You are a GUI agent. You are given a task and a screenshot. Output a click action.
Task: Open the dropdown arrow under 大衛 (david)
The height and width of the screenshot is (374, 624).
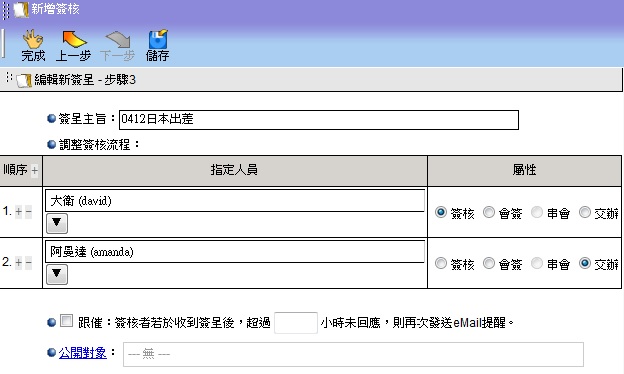click(57, 223)
